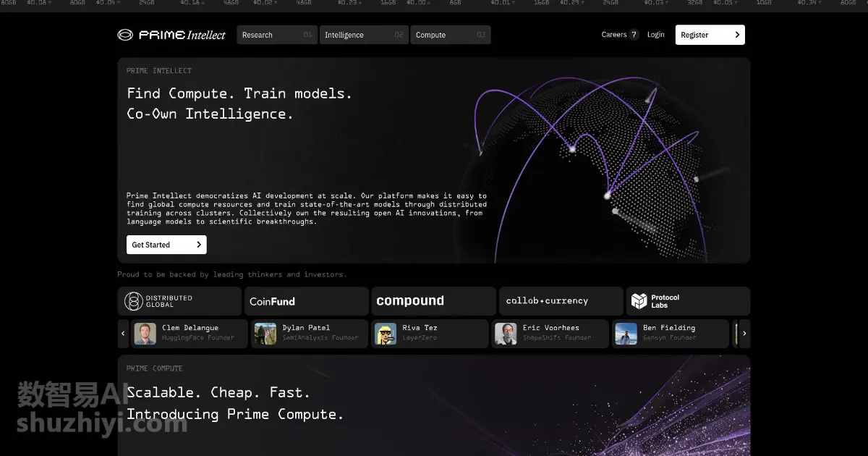Open the Careers link
Viewport: 868px width, 456px height.
pyautogui.click(x=619, y=35)
